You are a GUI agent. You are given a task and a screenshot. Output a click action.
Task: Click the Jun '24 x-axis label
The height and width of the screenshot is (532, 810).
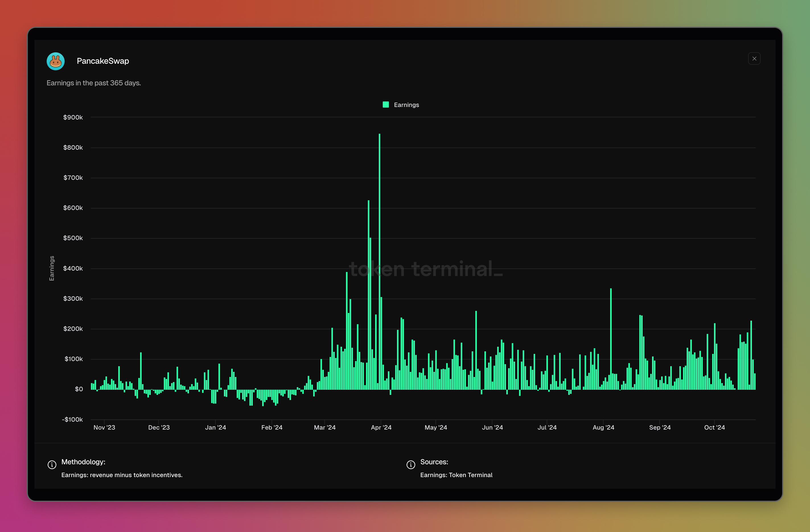(x=492, y=428)
